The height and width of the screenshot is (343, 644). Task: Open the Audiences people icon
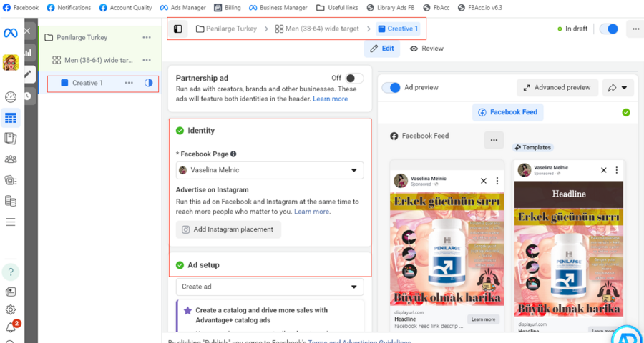pyautogui.click(x=11, y=159)
